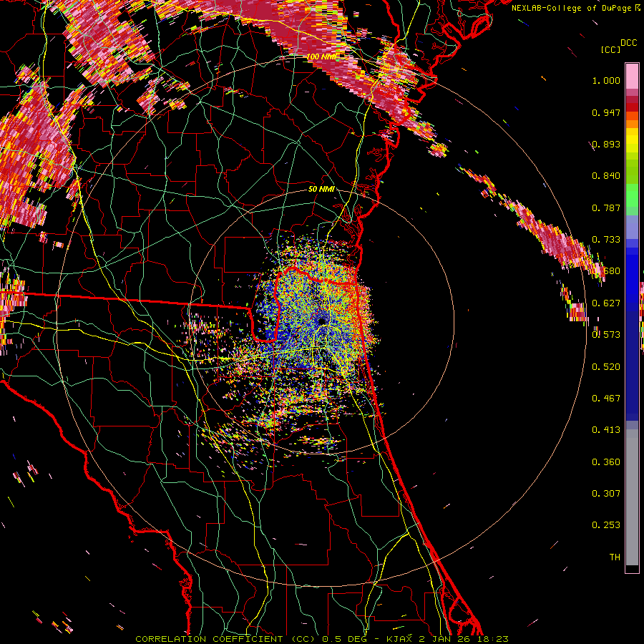This screenshot has width=644, height=644.
Task: Click the KJAX station ID in the caption
Action: [401, 639]
